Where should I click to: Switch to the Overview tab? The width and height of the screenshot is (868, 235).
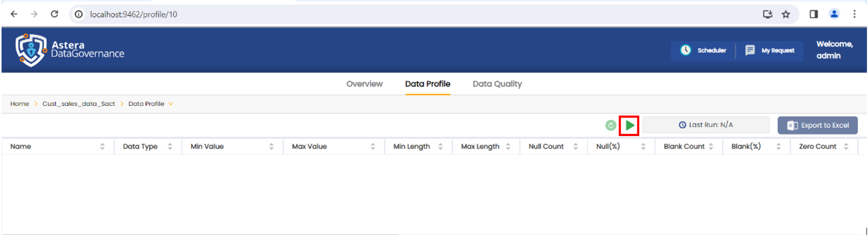364,84
